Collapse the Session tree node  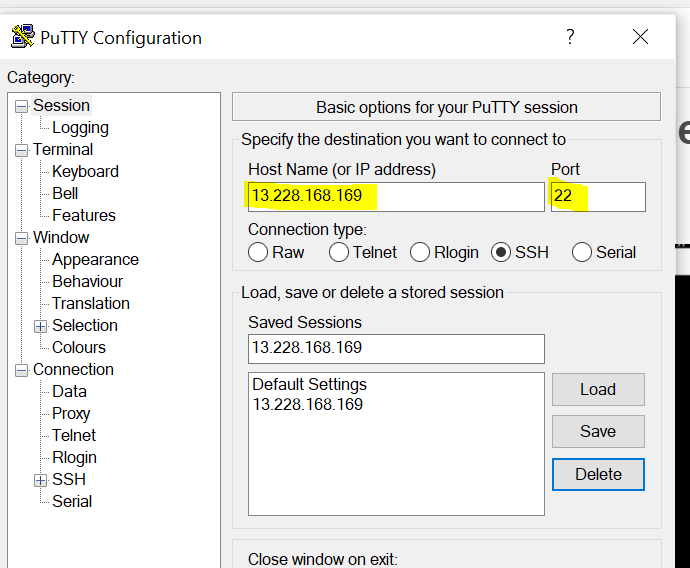[x=21, y=106]
